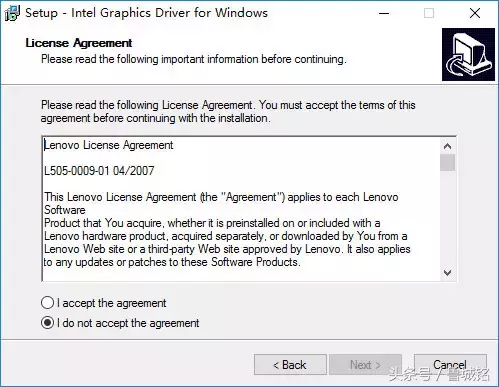Minimize the setup window

(x=384, y=13)
